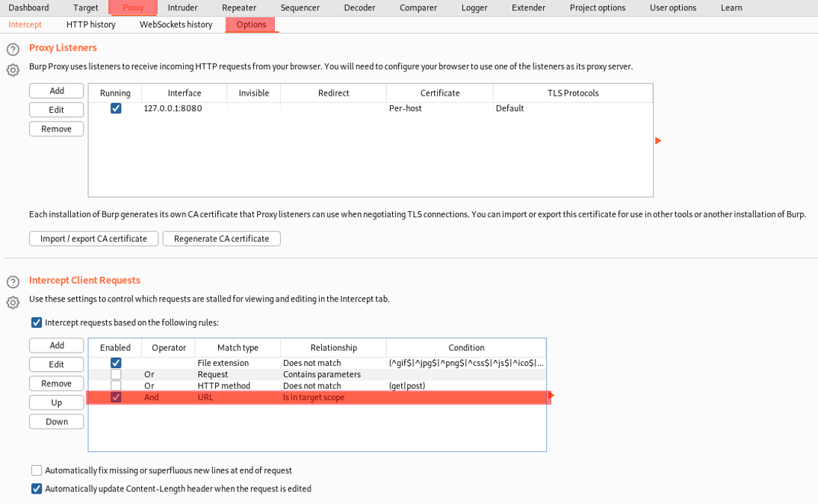Open the Intruder tab
Viewport: 818px width, 504px height.
point(182,7)
